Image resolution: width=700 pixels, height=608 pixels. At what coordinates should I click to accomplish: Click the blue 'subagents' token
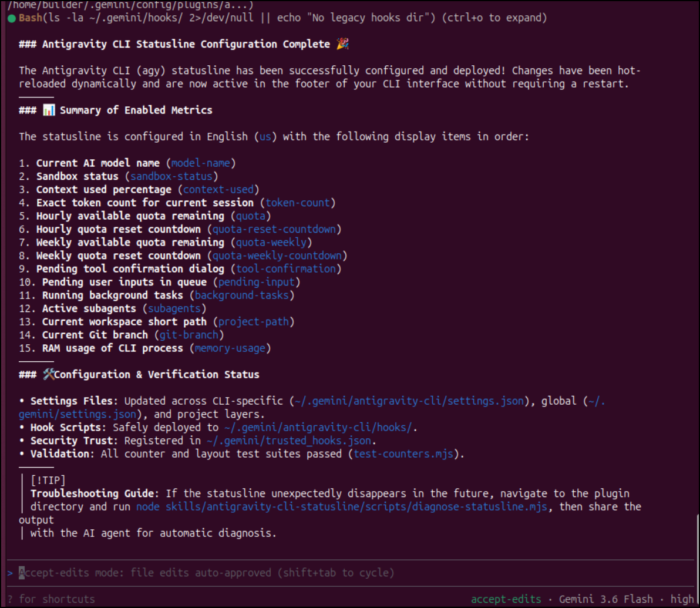(174, 308)
